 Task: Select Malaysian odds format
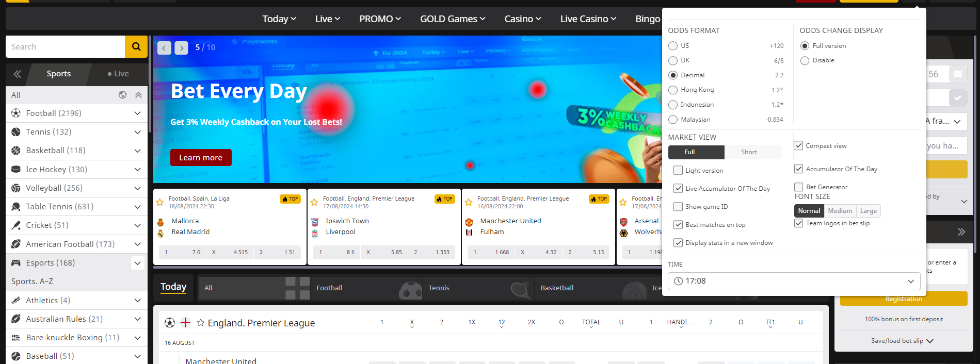(x=673, y=120)
